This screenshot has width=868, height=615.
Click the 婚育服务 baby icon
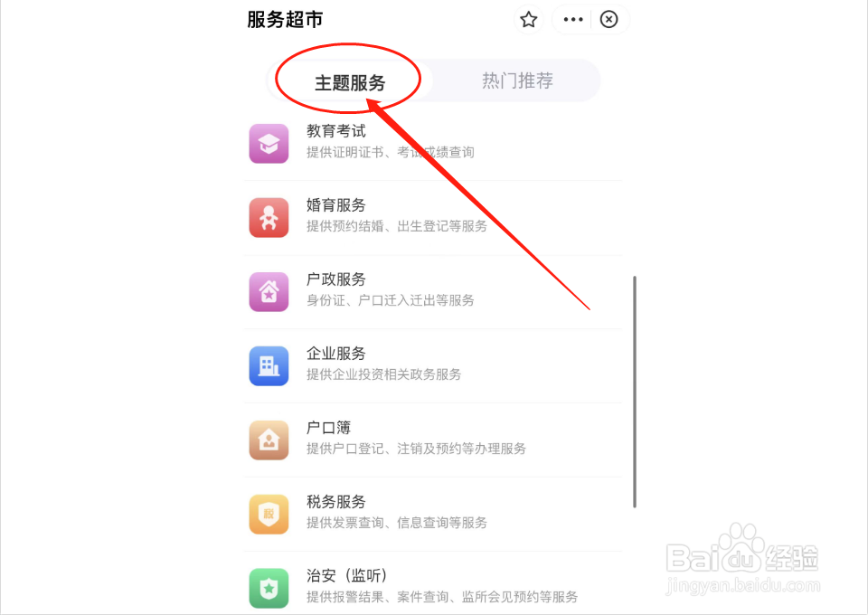tap(269, 218)
